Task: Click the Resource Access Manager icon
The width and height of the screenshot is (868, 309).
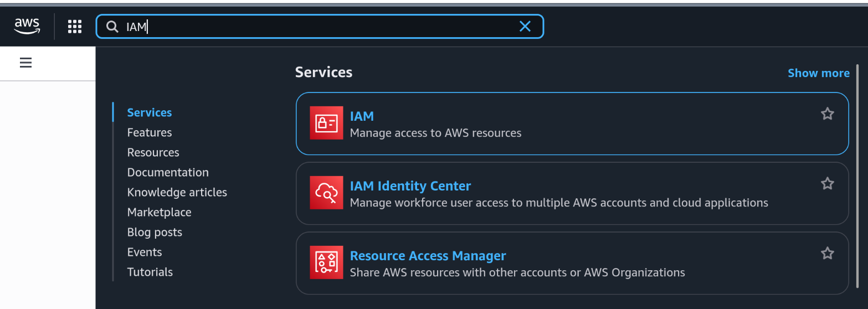Action: point(326,262)
